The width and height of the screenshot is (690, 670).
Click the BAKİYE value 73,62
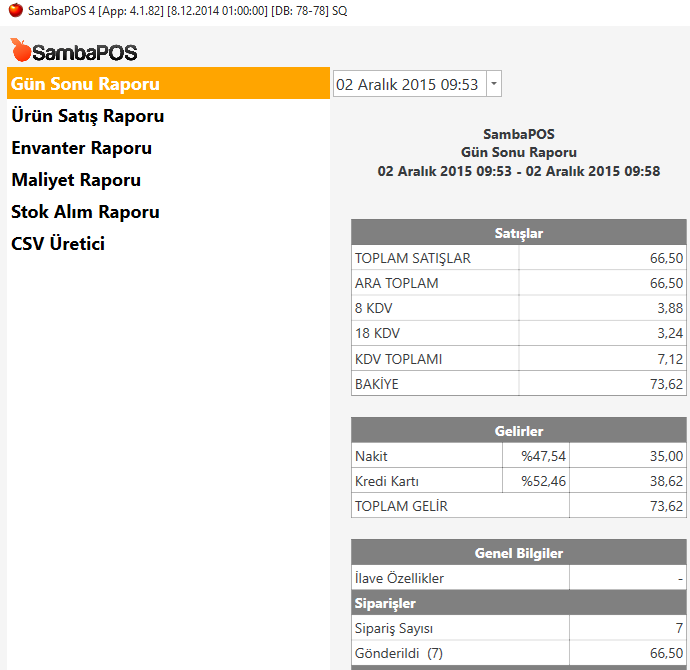point(665,384)
